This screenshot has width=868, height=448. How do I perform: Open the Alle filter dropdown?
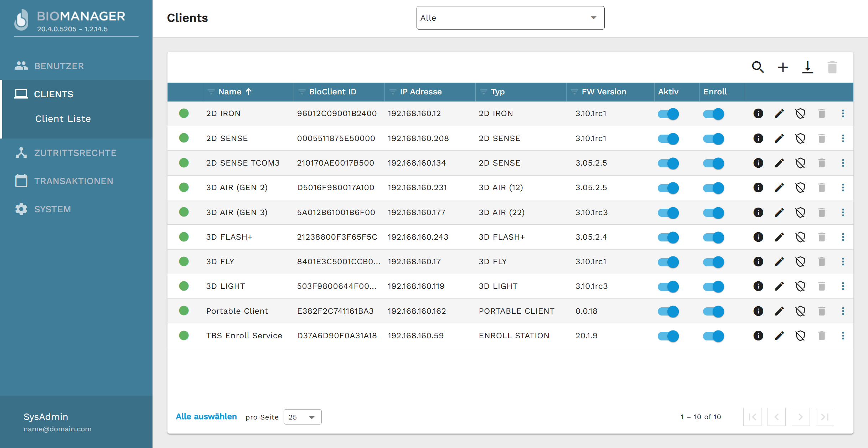pyautogui.click(x=510, y=18)
